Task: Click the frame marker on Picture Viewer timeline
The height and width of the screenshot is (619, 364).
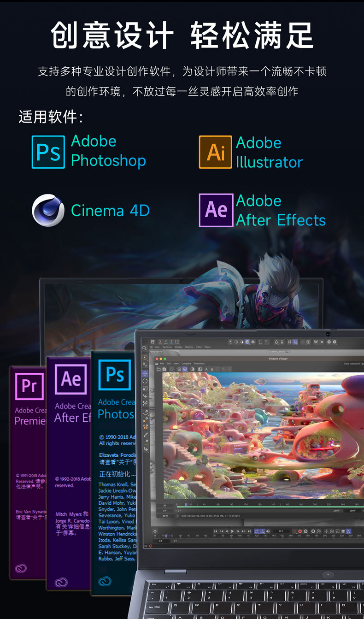Action: tap(186, 504)
